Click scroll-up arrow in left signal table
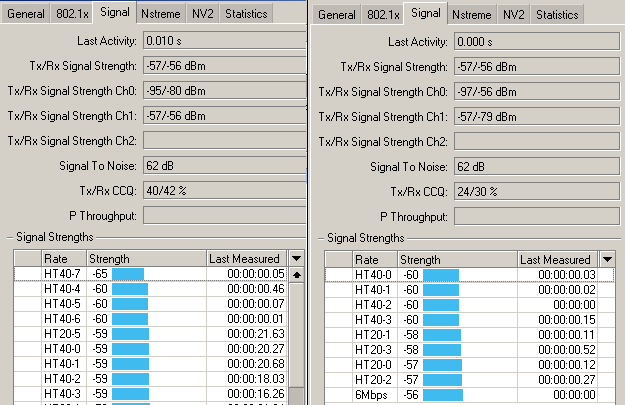The width and height of the screenshot is (625, 405). click(295, 274)
